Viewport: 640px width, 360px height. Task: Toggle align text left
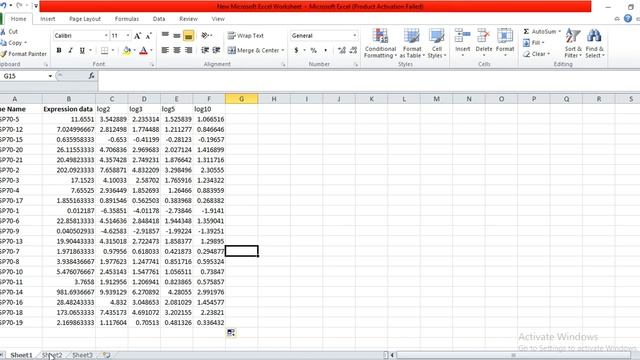pyautogui.click(x=165, y=50)
